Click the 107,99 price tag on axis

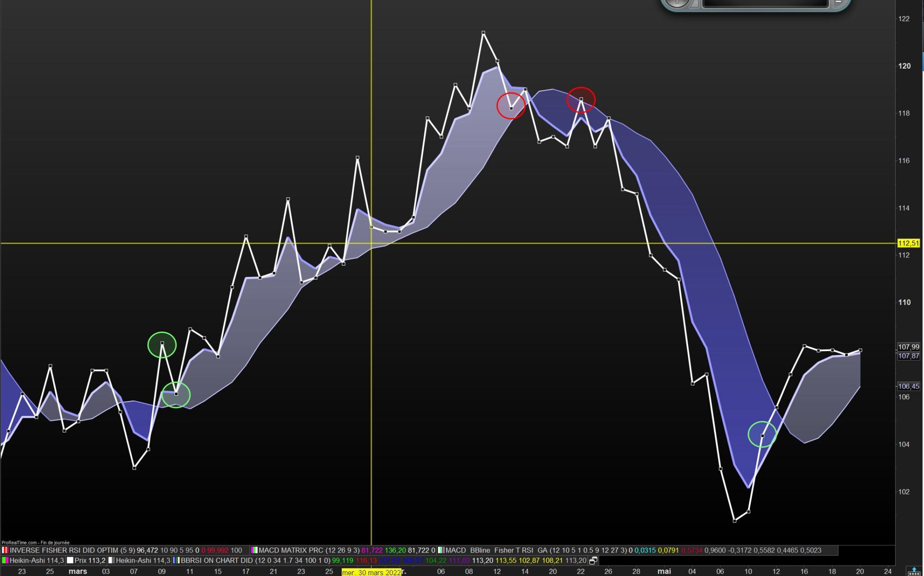pyautogui.click(x=908, y=347)
